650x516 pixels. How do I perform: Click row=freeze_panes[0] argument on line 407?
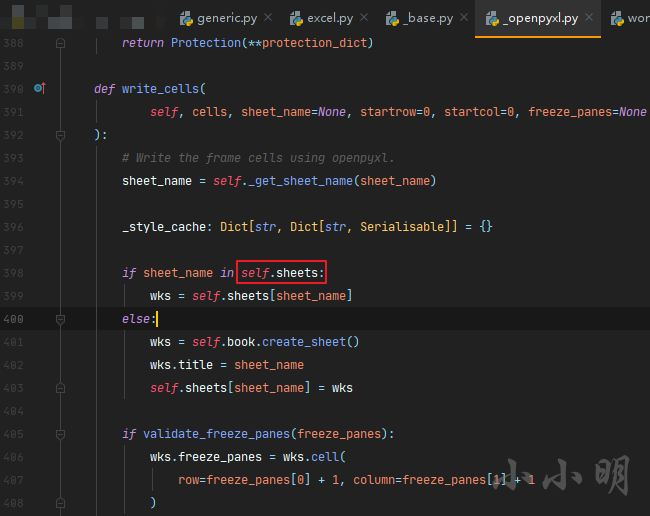pyautogui.click(x=244, y=480)
